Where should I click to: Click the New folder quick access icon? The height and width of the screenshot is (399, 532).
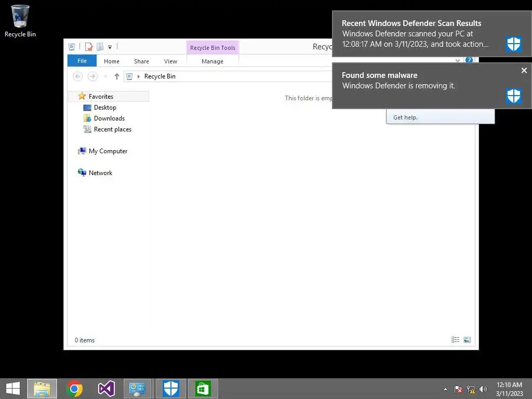pyautogui.click(x=100, y=47)
